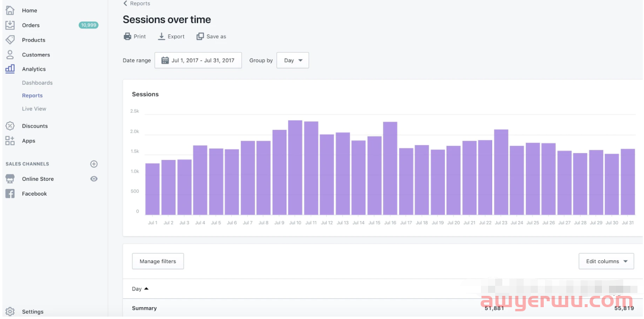The width and height of the screenshot is (644, 319).
Task: Click the Manage filters button
Action: (x=158, y=261)
